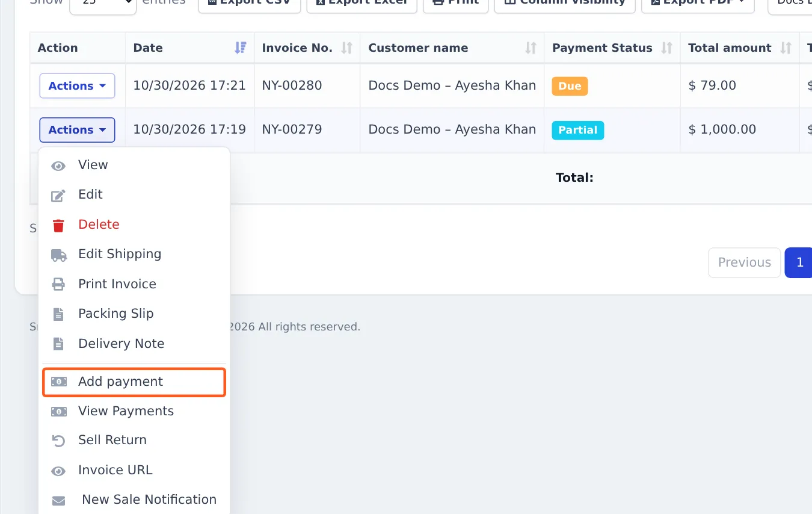Screen dimensions: 812x514
Task: Click the blue Partial status badge
Action: 578,130
